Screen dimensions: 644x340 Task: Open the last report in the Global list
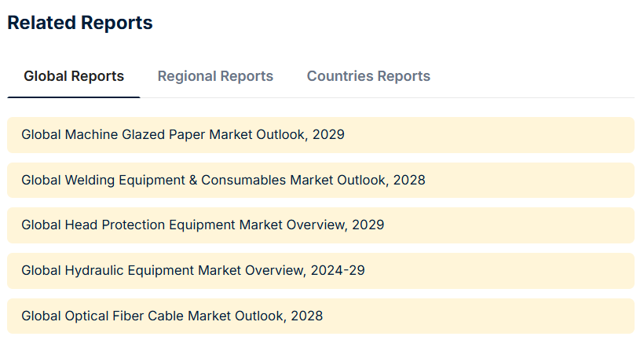[x=172, y=316]
